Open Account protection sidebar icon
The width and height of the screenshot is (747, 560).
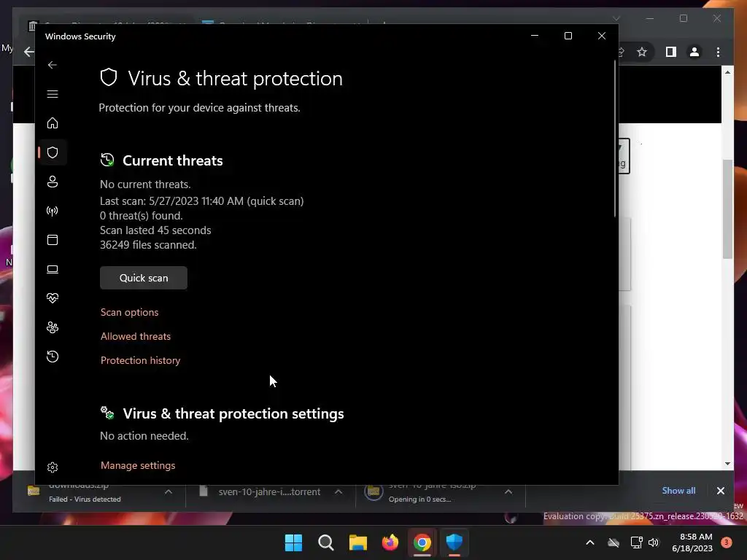pos(53,182)
